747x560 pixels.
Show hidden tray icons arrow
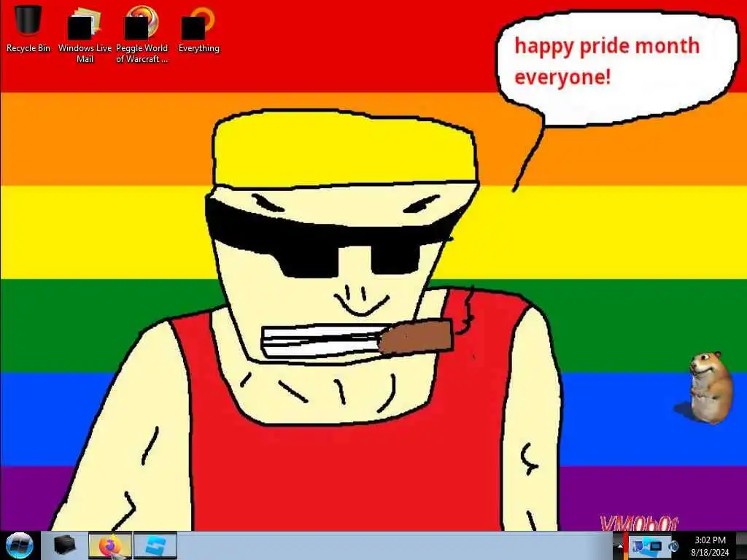coord(619,546)
